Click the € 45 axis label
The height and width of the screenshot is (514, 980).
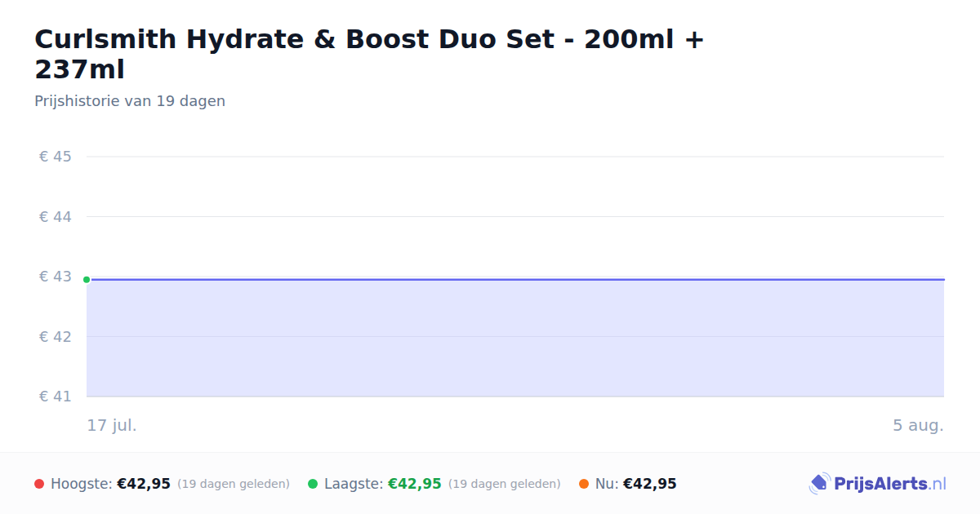click(56, 157)
